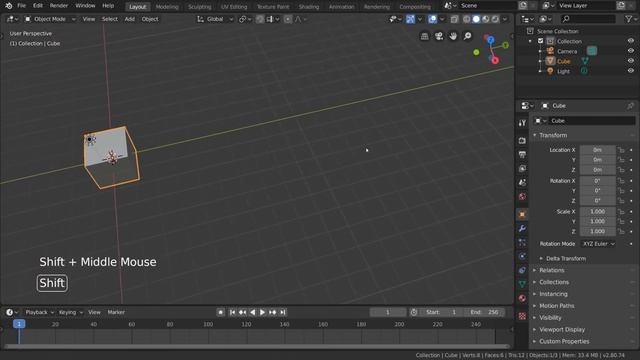This screenshot has width=640, height=360.
Task: Open the Edit menu
Action: click(38, 6)
